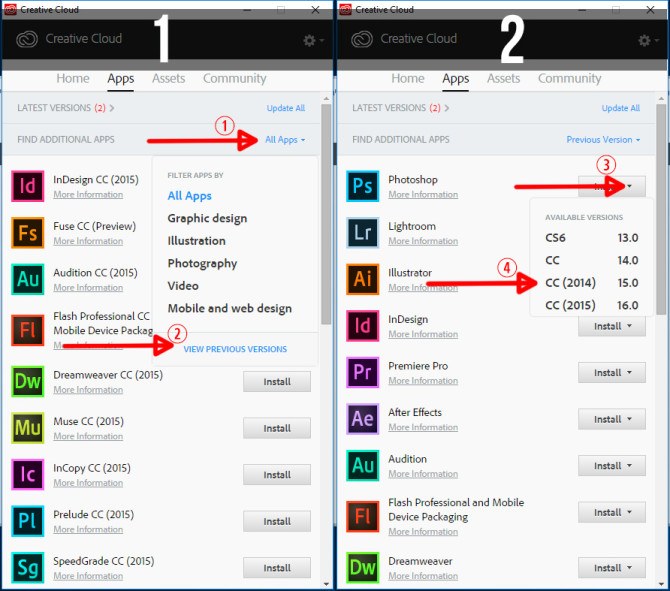Click Flash Professional icon in window 2
Image resolution: width=670 pixels, height=591 pixels.
point(362,516)
